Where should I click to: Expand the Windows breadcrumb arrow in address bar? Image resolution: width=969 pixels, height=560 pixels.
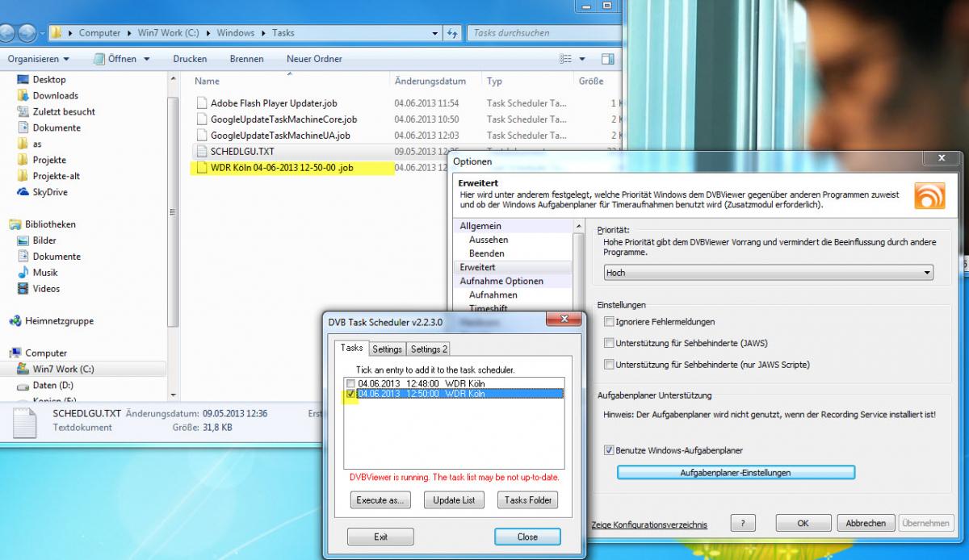[x=264, y=33]
